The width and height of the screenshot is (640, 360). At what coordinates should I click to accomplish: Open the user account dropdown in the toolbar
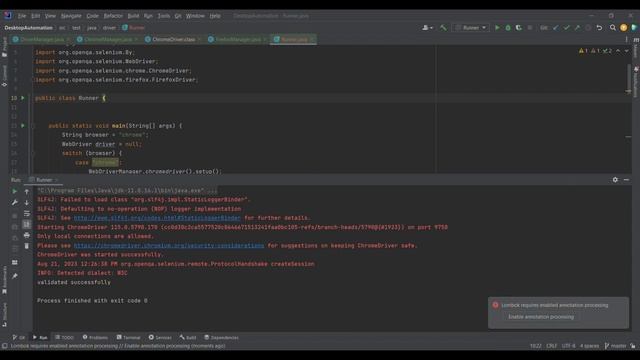[x=427, y=28]
